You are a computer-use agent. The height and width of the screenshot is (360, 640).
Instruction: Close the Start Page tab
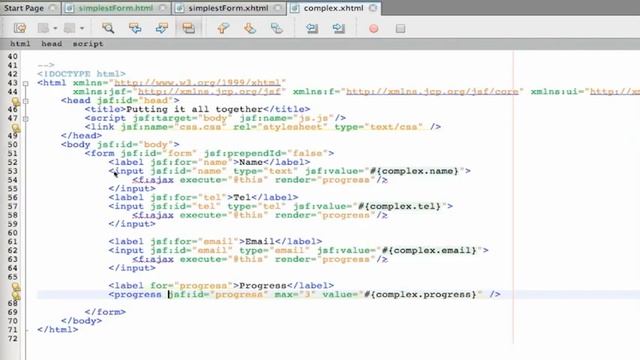coord(53,8)
